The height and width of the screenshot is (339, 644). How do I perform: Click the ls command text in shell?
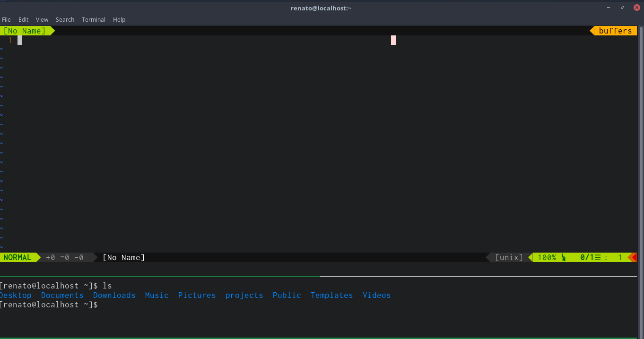click(x=107, y=286)
